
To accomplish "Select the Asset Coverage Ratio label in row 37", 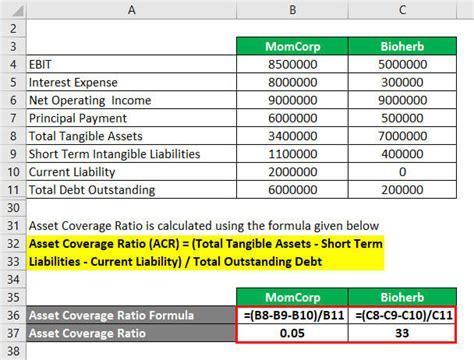I will click(x=131, y=333).
